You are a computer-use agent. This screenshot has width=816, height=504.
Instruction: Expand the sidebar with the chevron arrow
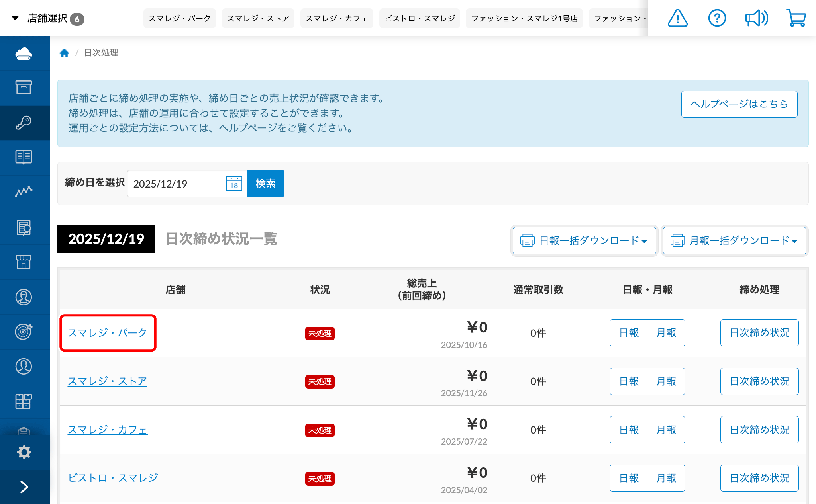[24, 486]
